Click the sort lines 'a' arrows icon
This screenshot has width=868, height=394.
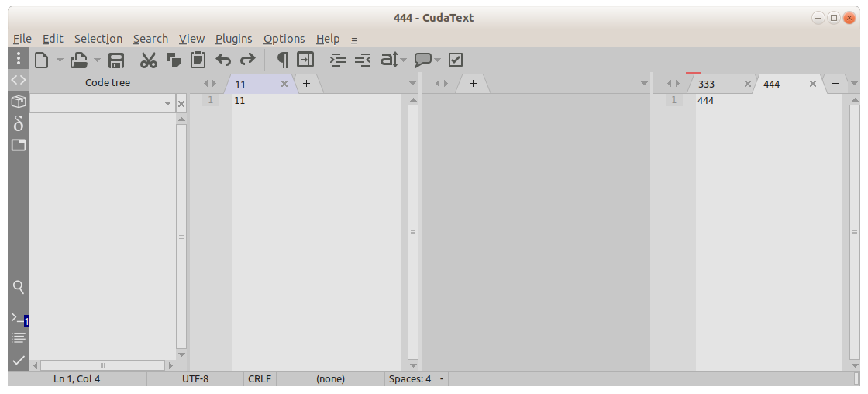389,60
